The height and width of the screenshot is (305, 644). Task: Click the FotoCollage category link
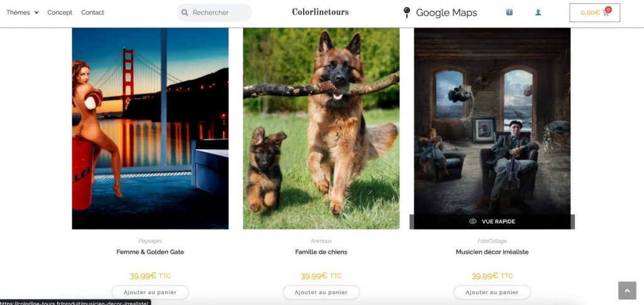pos(492,241)
